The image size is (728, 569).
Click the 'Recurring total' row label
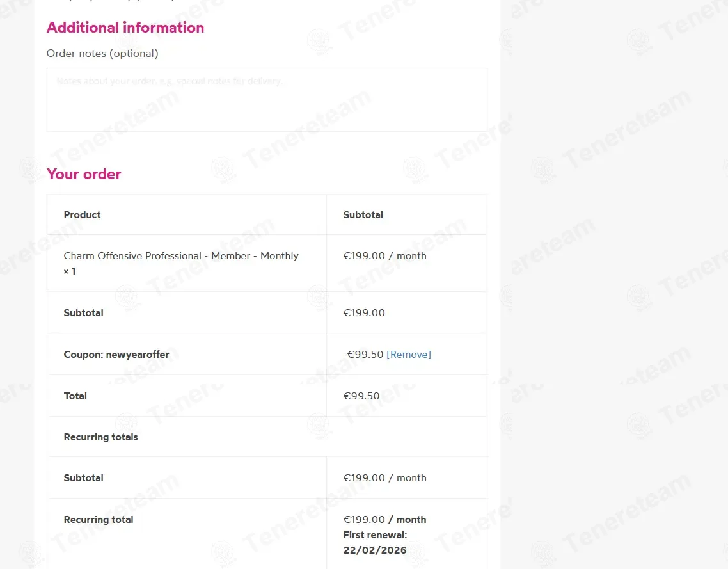click(x=99, y=520)
